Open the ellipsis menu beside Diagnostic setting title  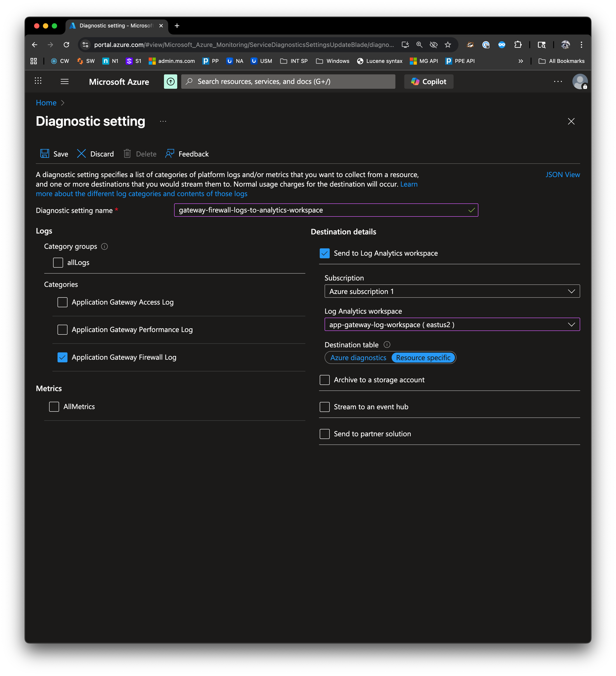click(163, 121)
